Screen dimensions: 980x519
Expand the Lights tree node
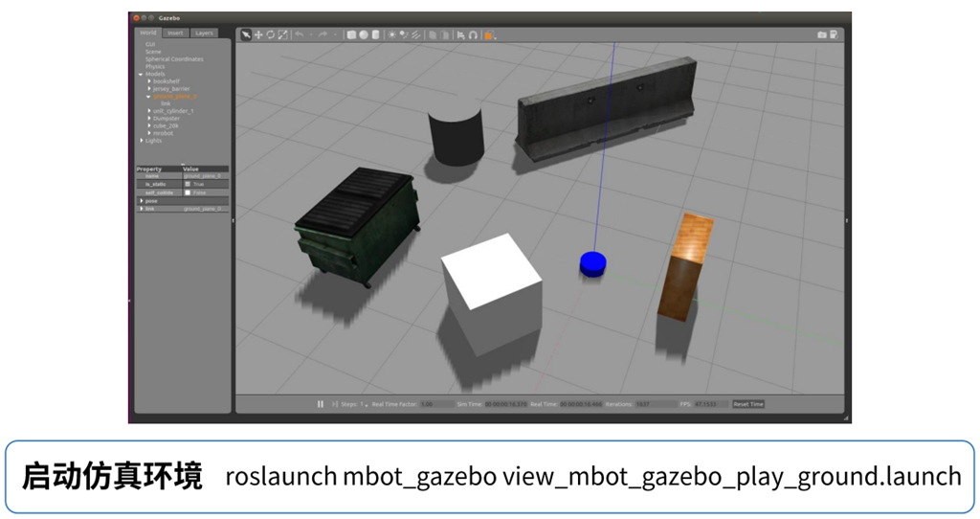142,141
